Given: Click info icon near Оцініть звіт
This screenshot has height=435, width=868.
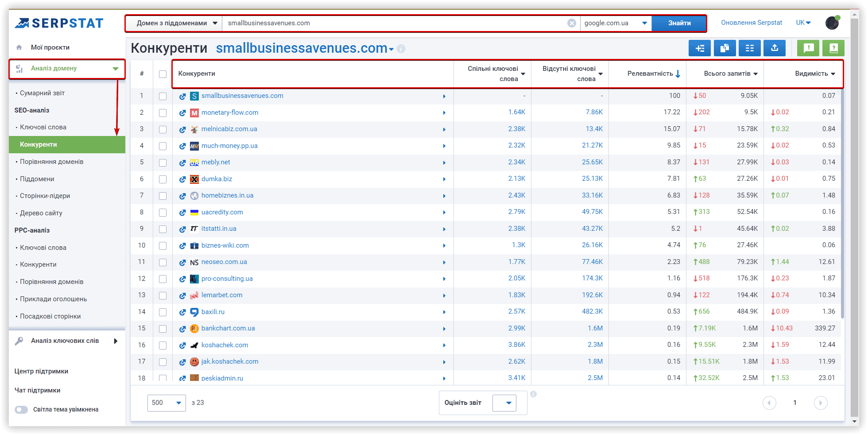Looking at the screenshot, I should click(534, 394).
